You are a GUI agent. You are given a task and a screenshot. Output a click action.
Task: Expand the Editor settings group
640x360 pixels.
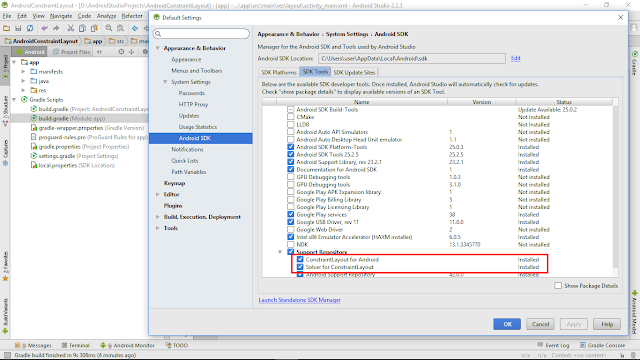pos(158,195)
